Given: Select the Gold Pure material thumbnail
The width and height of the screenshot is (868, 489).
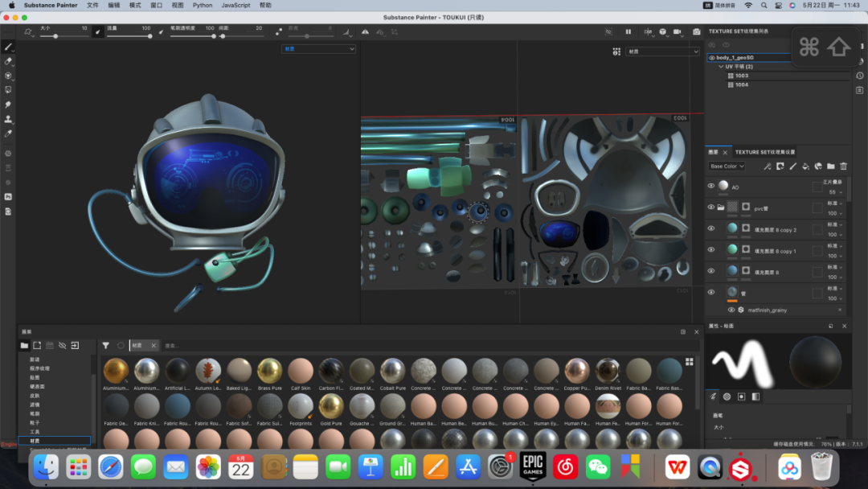Looking at the screenshot, I should click(x=331, y=406).
